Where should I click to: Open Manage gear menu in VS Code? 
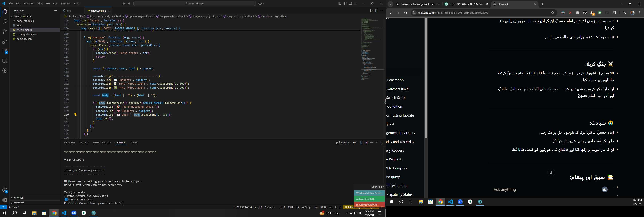click(x=5, y=200)
